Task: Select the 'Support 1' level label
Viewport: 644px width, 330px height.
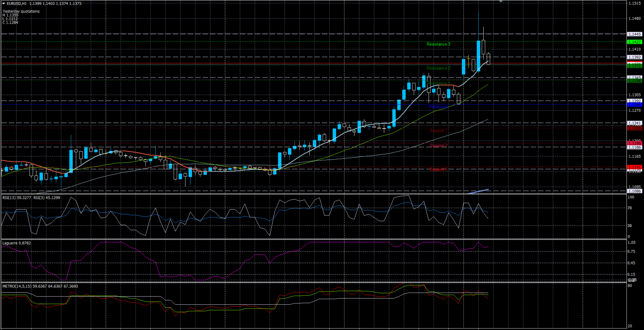Action: click(439, 130)
